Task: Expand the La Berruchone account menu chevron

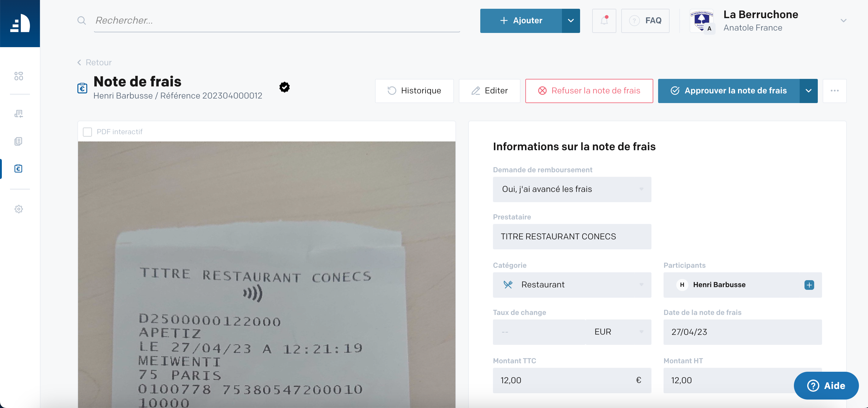Action: (x=843, y=21)
